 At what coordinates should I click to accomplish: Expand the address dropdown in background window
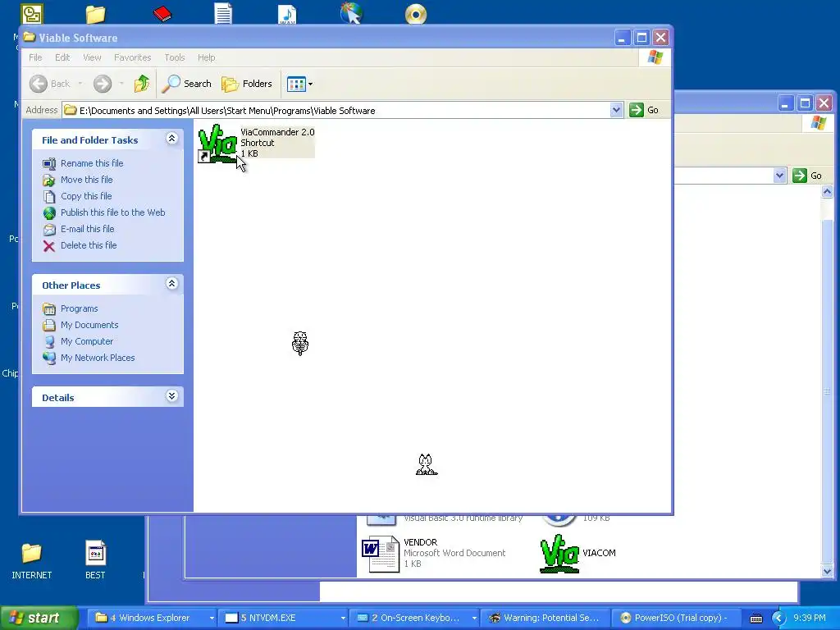(x=779, y=176)
